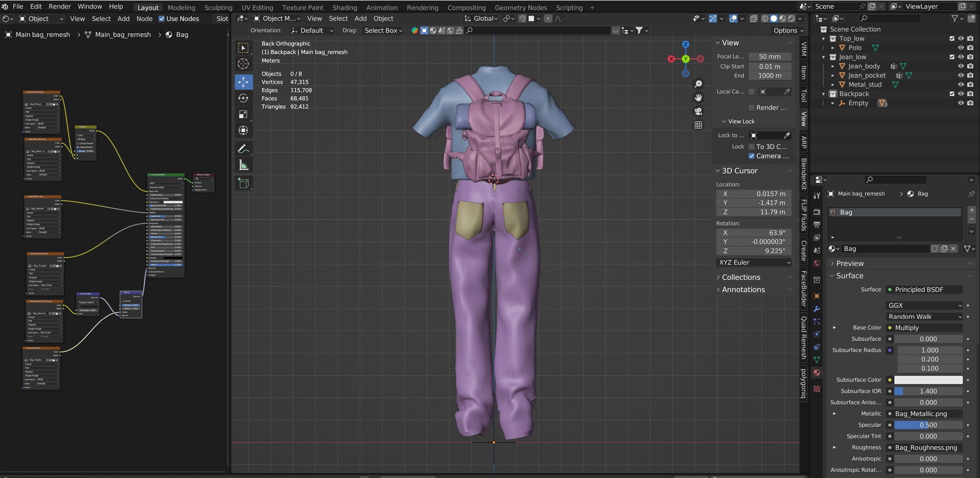Open the BlenderKit sidebar tab
This screenshot has width=980, height=478.
pos(804,173)
